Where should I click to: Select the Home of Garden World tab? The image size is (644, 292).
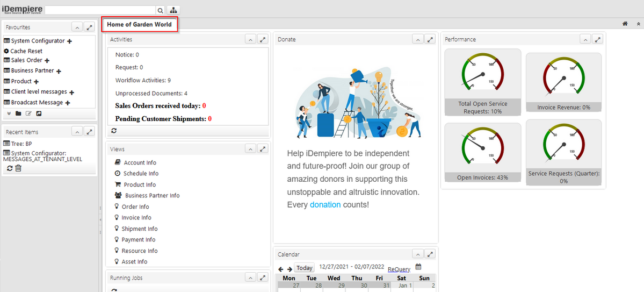[140, 24]
